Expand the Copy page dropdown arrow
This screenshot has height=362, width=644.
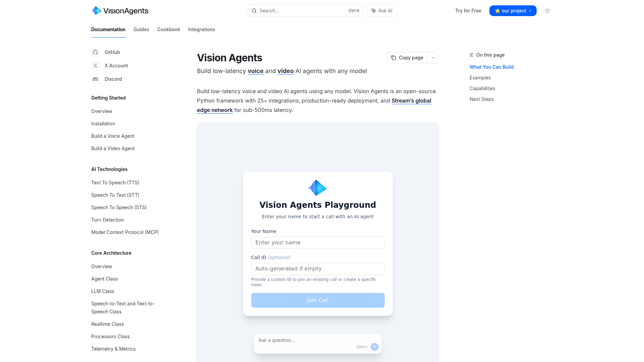pyautogui.click(x=433, y=58)
